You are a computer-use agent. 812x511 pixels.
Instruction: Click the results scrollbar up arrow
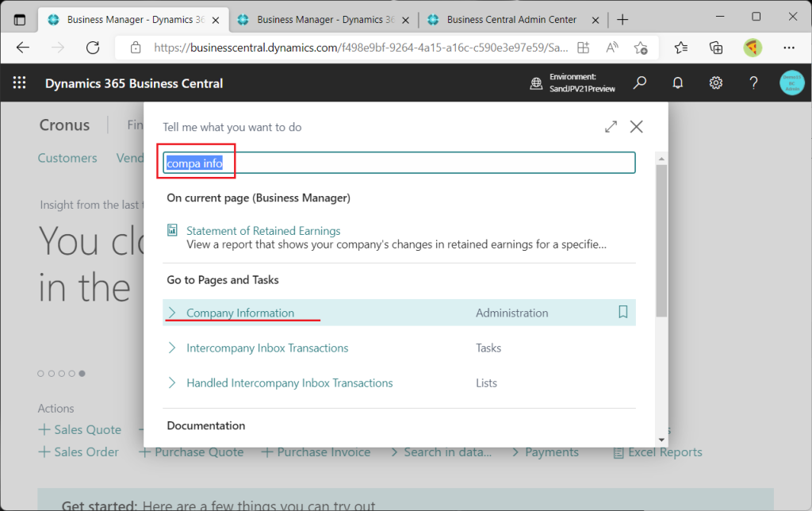(661, 159)
